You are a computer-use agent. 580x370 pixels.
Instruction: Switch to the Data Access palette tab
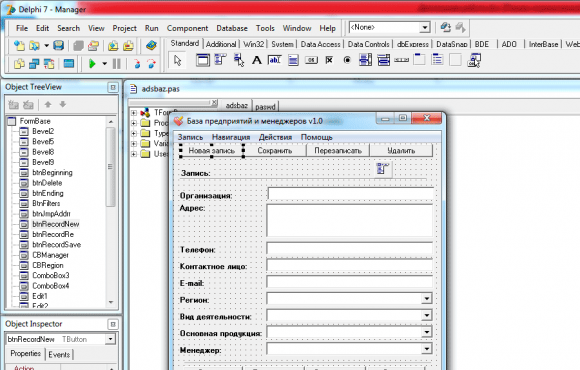click(320, 44)
